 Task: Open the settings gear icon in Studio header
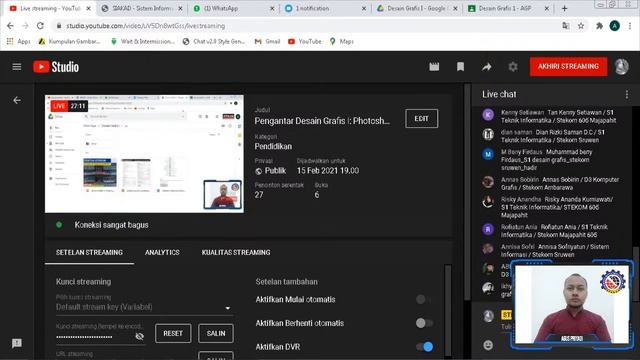click(513, 67)
